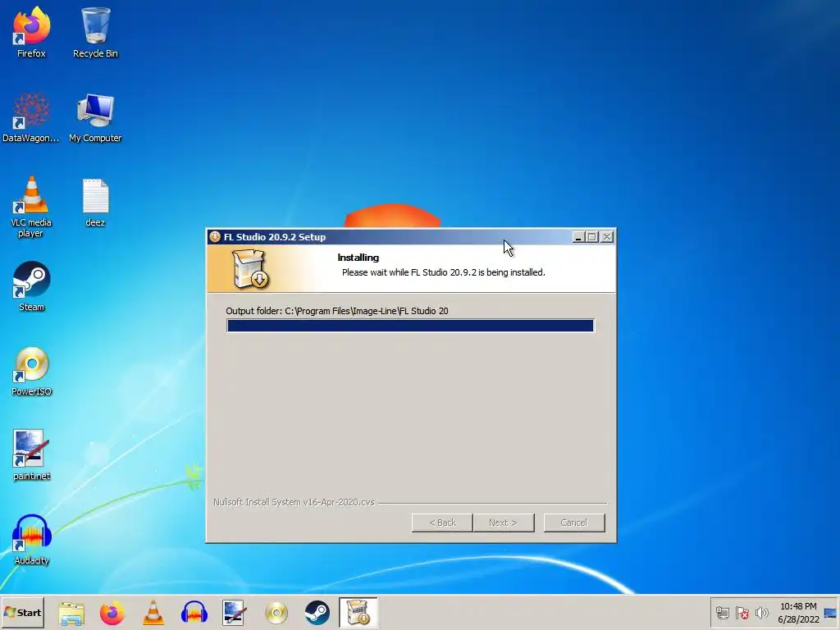Image resolution: width=840 pixels, height=630 pixels.
Task: Select the PowerISO desktop shortcut
Action: pos(31,371)
